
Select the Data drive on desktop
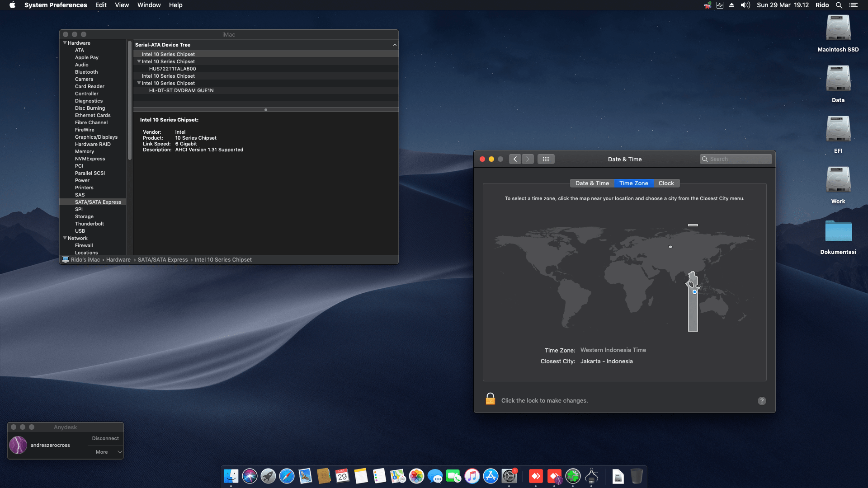point(838,79)
